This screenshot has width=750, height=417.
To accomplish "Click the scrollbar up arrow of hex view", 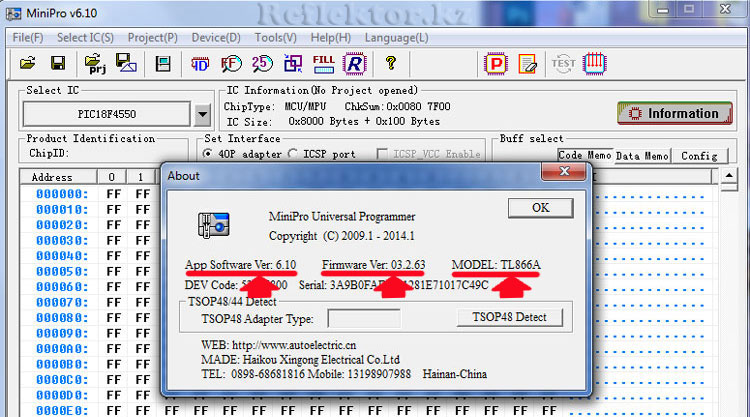I will (729, 176).
